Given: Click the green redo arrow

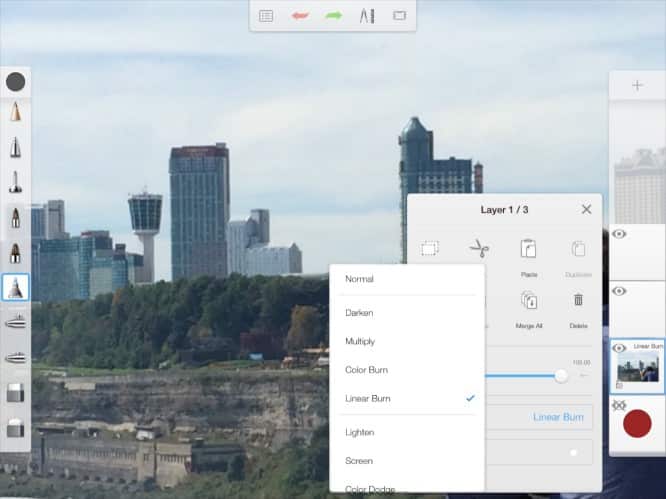Looking at the screenshot, I should coord(333,16).
